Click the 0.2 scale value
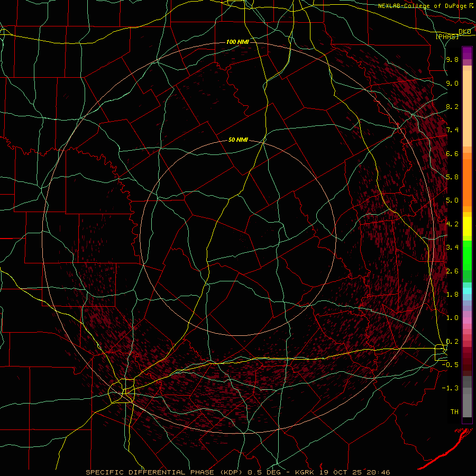 452,341
